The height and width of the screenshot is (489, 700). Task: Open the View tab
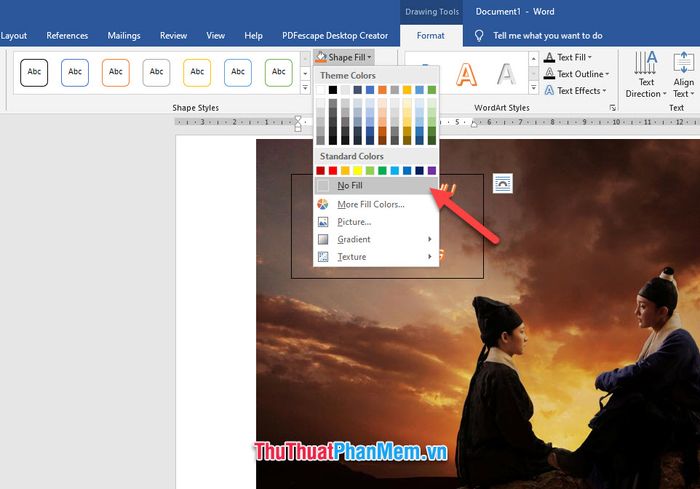pyautogui.click(x=215, y=35)
